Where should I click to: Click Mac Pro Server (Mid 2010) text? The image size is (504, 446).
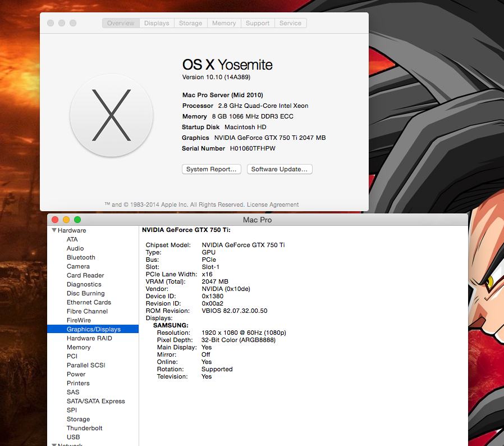(223, 95)
